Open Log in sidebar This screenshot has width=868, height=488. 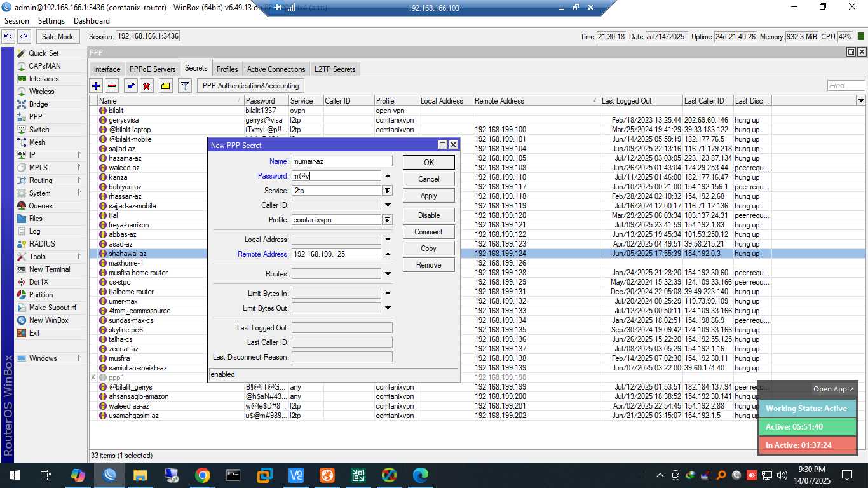[x=34, y=231]
